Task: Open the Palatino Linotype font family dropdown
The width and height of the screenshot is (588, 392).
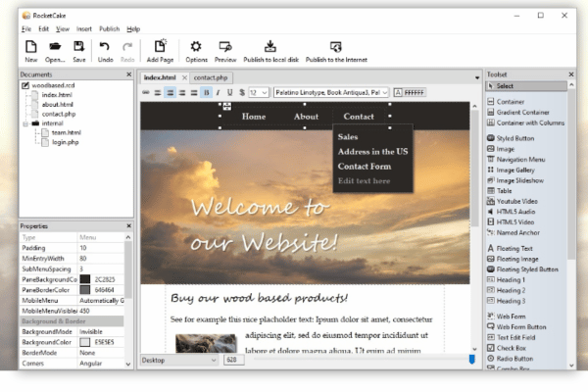Action: click(331, 92)
